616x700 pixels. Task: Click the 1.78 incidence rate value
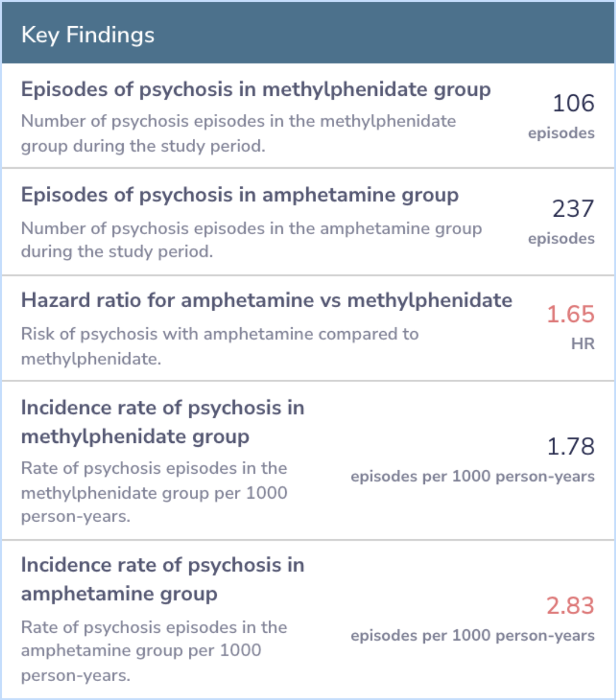coord(571,446)
